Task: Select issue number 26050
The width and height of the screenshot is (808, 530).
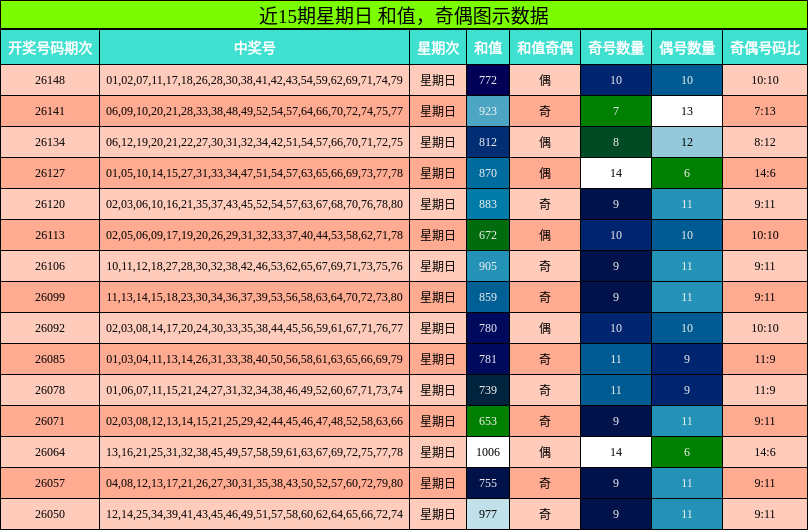Action: [x=50, y=514]
